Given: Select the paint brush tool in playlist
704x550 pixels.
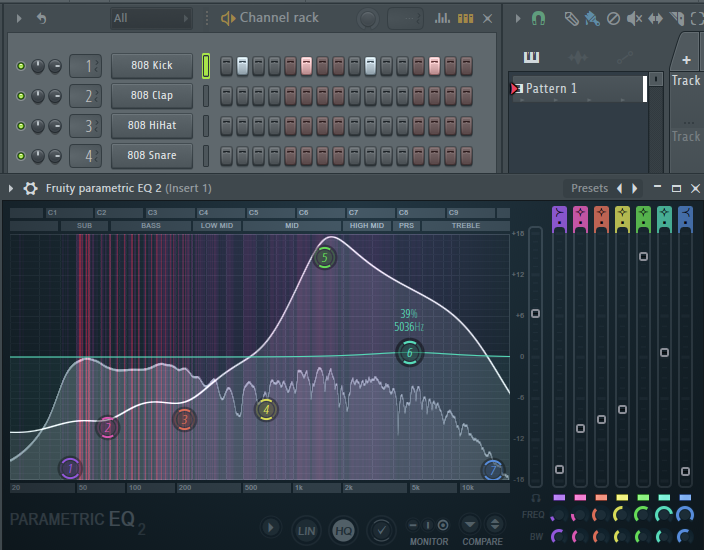Looking at the screenshot, I should tap(592, 18).
